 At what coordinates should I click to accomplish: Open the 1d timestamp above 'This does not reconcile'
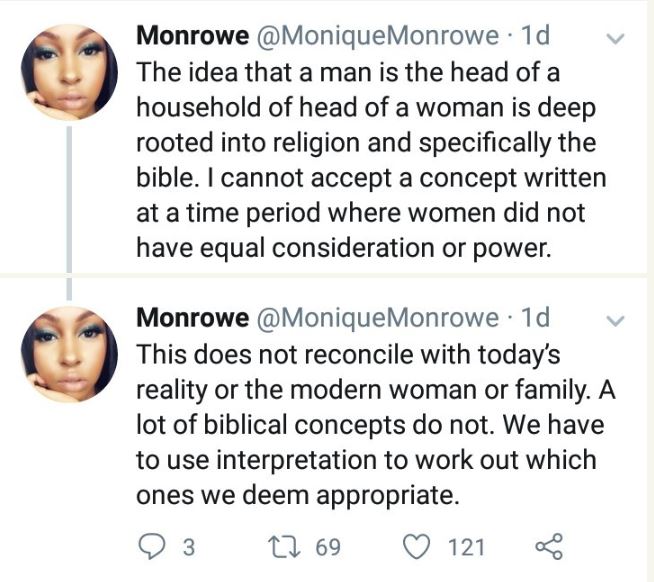pyautogui.click(x=536, y=319)
